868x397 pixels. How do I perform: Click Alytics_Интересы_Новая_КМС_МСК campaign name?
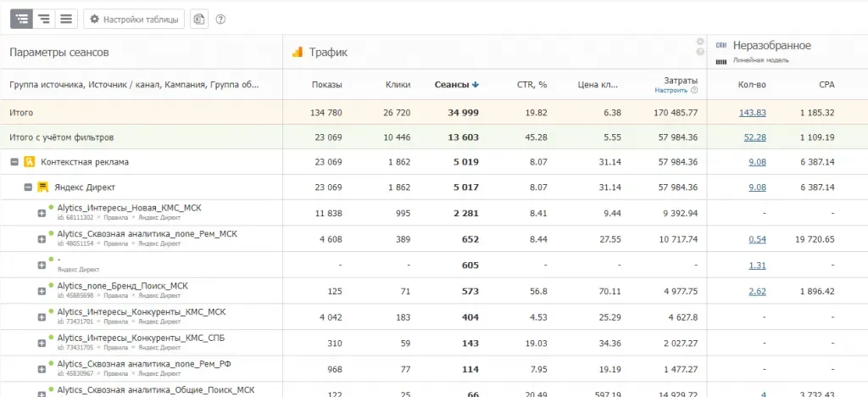pyautogui.click(x=130, y=208)
